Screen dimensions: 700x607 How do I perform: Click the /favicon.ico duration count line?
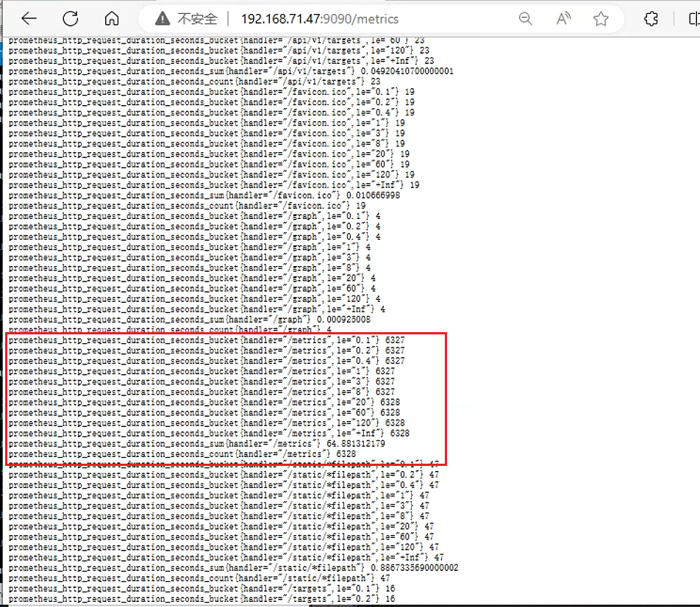[187, 205]
